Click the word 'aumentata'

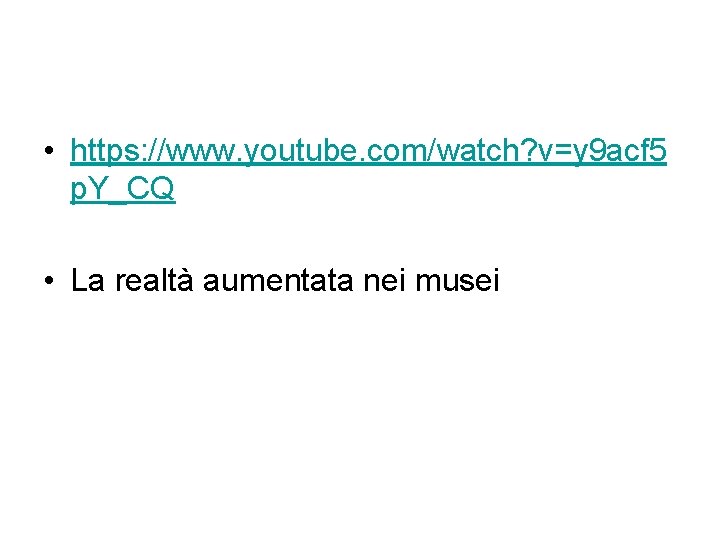pyautogui.click(x=278, y=280)
